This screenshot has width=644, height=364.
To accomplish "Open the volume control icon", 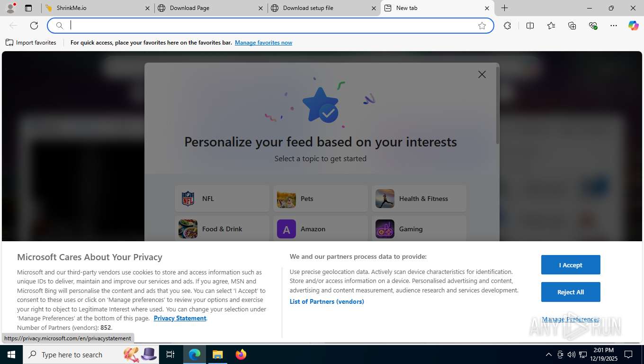I will coord(572,355).
